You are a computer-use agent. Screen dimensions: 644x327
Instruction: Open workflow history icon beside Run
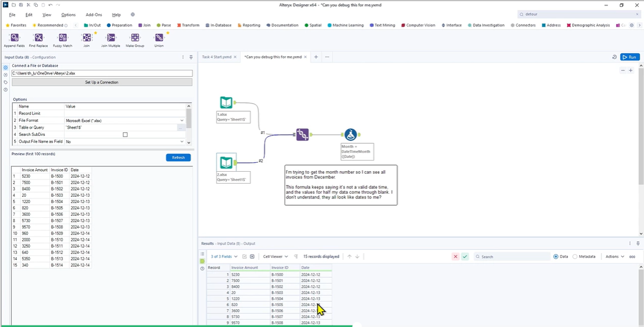[615, 57]
